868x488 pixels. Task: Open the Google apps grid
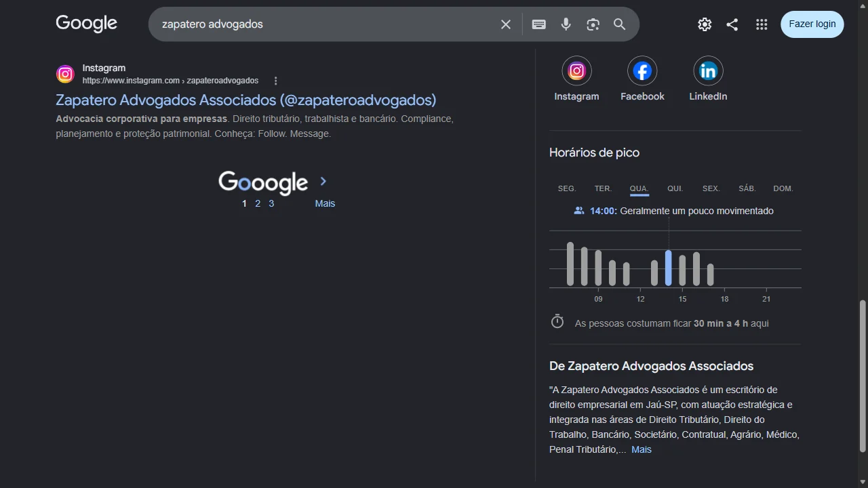(x=762, y=24)
